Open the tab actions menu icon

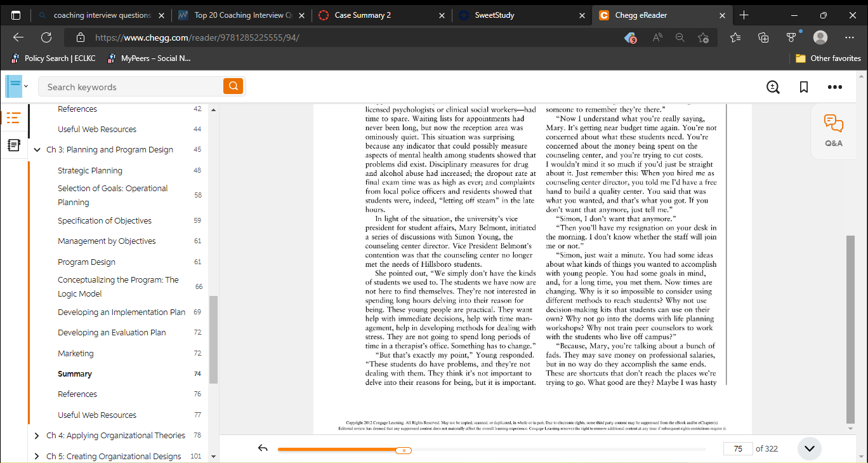[16, 15]
